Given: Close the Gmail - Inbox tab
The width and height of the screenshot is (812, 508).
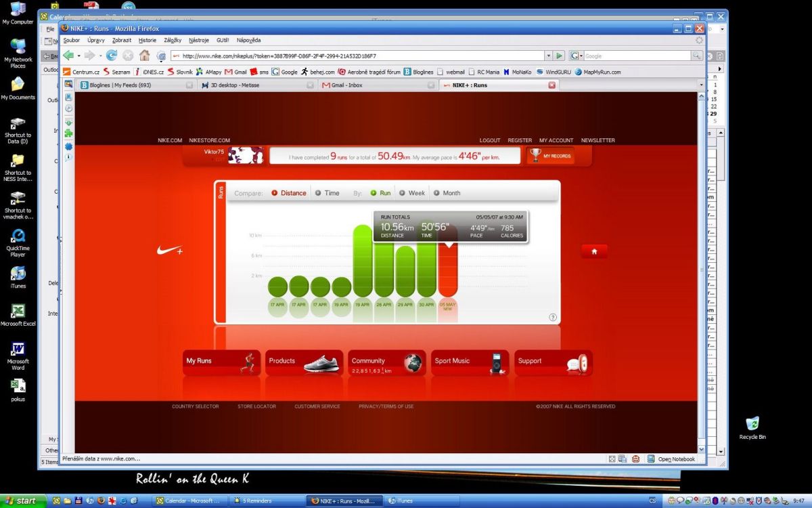Looking at the screenshot, I should pyautogui.click(x=431, y=85).
